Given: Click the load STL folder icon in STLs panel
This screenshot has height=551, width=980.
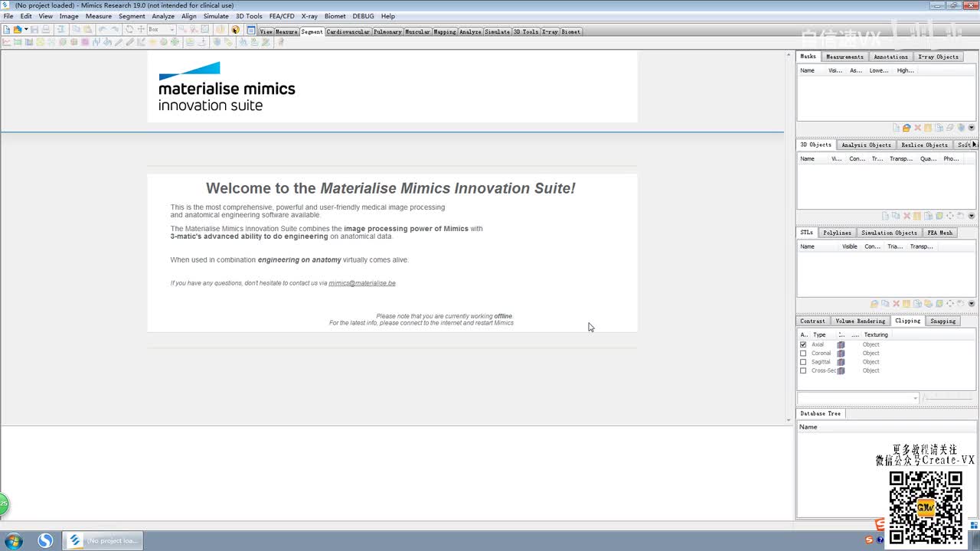Looking at the screenshot, I should (874, 304).
